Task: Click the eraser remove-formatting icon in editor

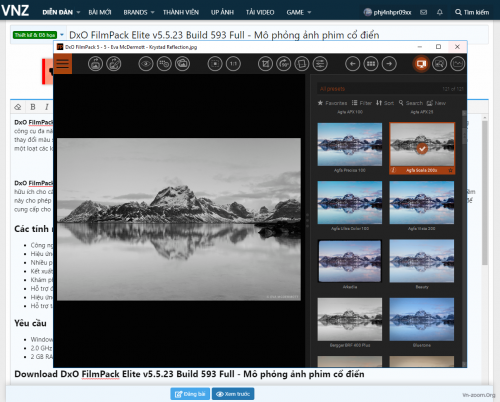Action: [x=18, y=107]
